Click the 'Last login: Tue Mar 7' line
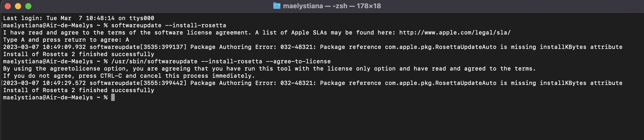This screenshot has width=644, height=140. pyautogui.click(x=78, y=18)
